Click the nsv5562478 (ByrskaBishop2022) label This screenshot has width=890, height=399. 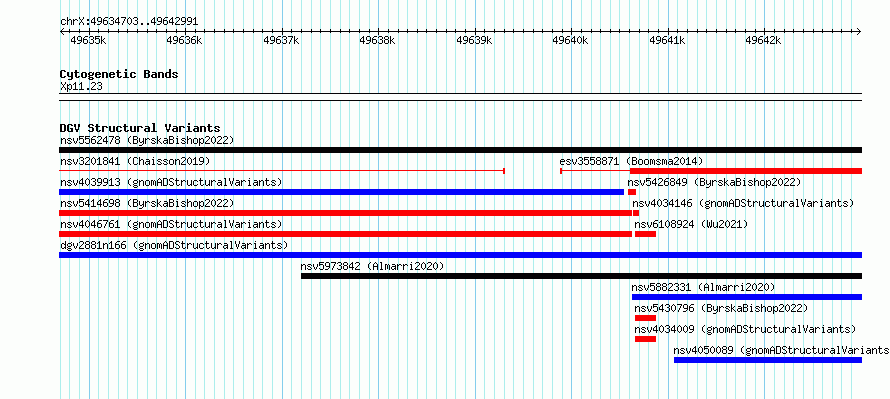[x=147, y=140]
